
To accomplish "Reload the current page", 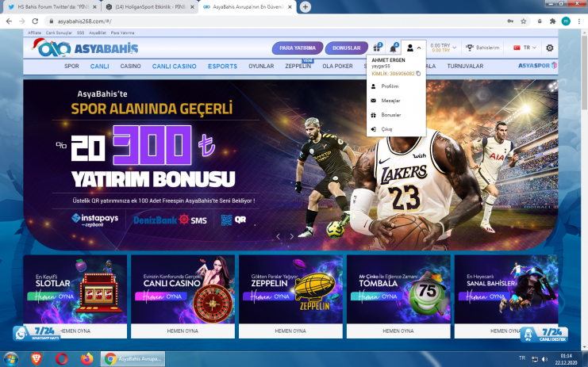I will pyautogui.click(x=35, y=21).
